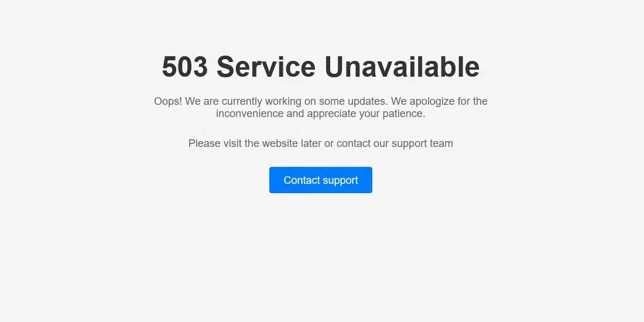The image size is (644, 322).
Task: Click the word currently in the message
Action: pos(241,102)
